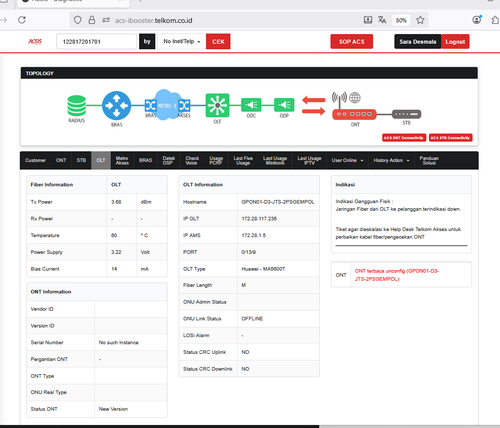Viewport: 500px width, 428px height.
Task: Switch to the ONT tab
Action: click(61, 160)
